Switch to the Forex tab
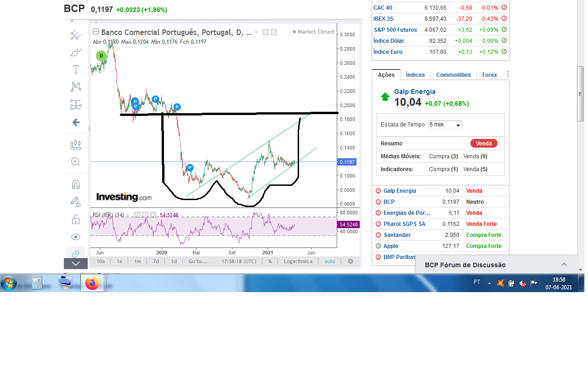The width and height of the screenshot is (588, 368). pyautogui.click(x=490, y=75)
